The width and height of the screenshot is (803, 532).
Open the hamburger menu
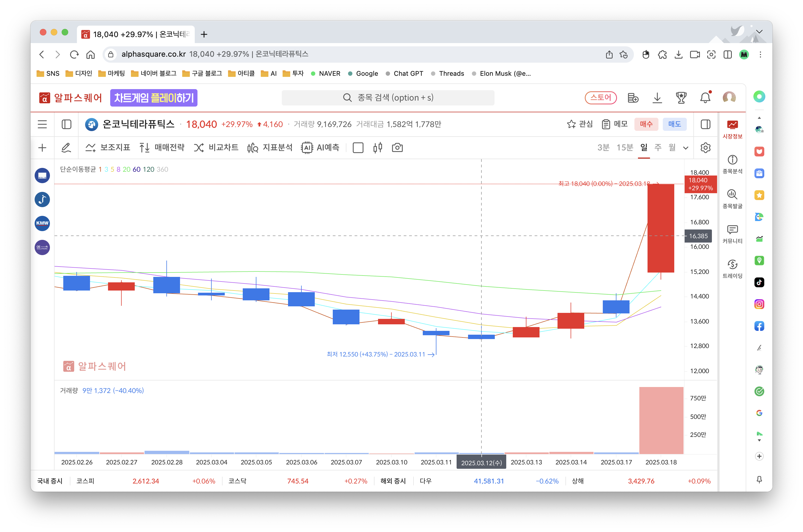point(43,124)
